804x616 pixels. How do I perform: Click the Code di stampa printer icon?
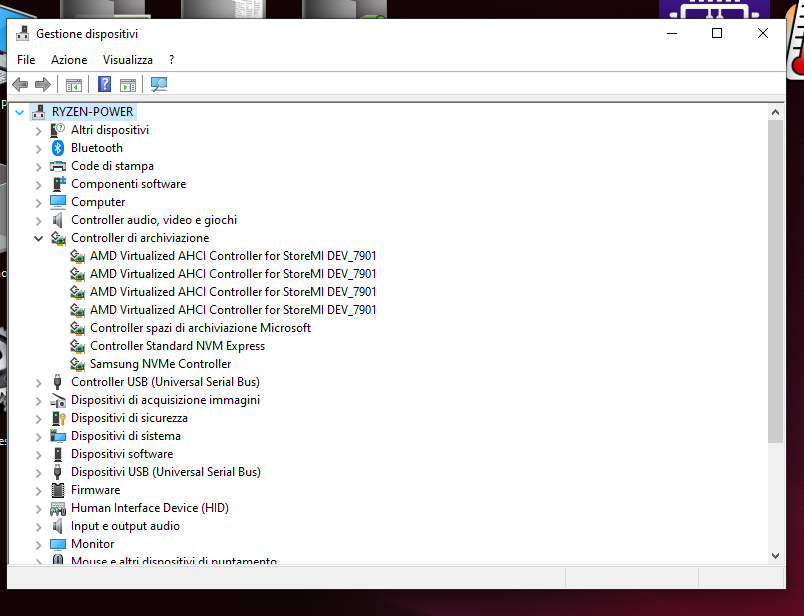58,166
